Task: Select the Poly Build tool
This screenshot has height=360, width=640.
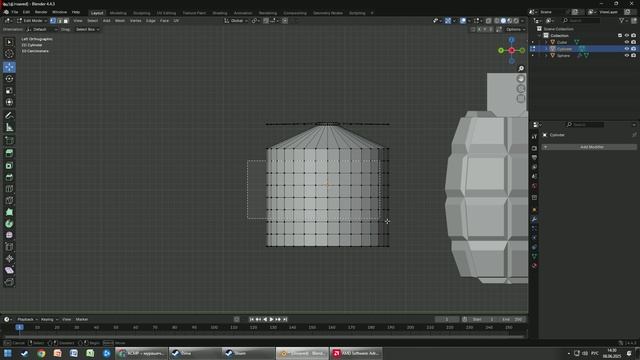Action: [x=9, y=212]
